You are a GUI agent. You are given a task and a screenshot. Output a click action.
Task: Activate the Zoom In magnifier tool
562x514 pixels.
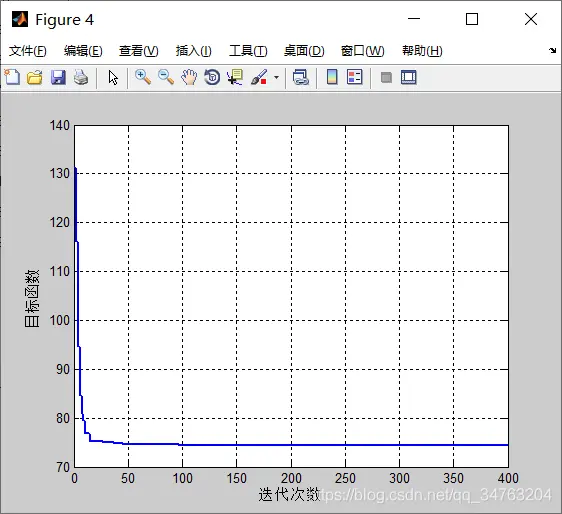(143, 77)
